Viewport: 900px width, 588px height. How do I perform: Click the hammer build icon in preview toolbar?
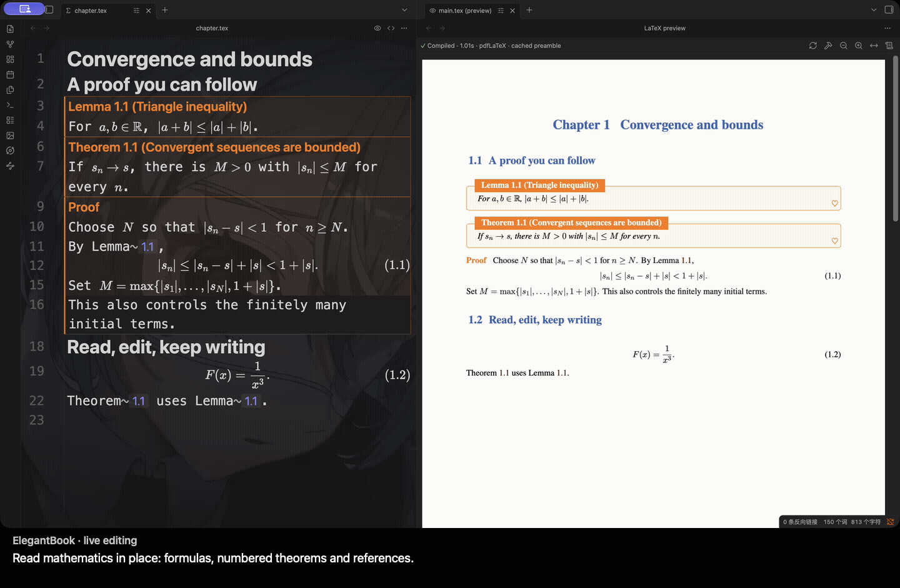(828, 46)
